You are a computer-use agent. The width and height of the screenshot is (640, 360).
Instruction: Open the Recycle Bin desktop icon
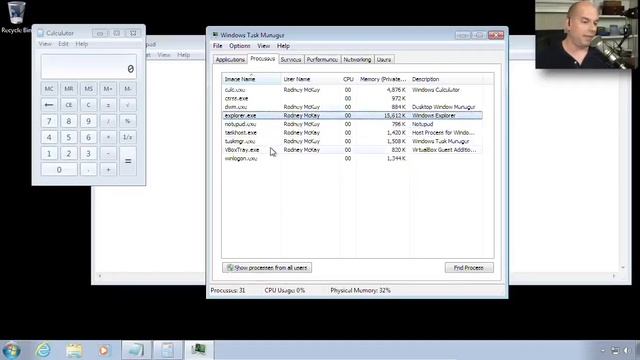coord(16,17)
